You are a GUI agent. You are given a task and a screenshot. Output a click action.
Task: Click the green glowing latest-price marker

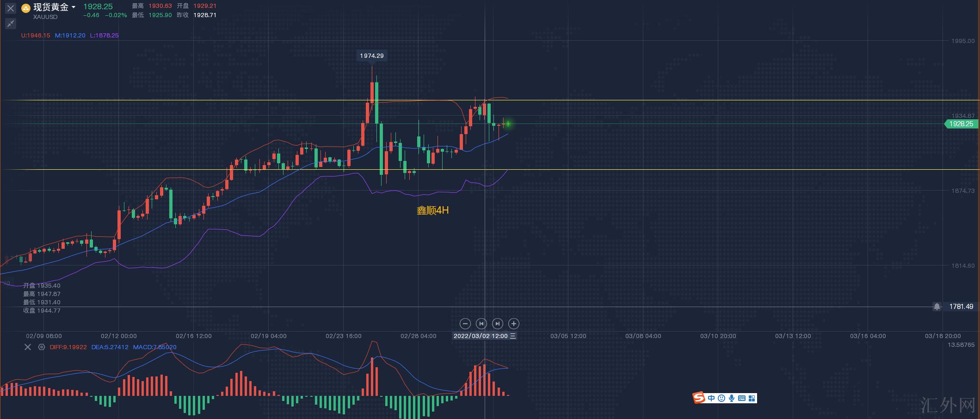(508, 123)
